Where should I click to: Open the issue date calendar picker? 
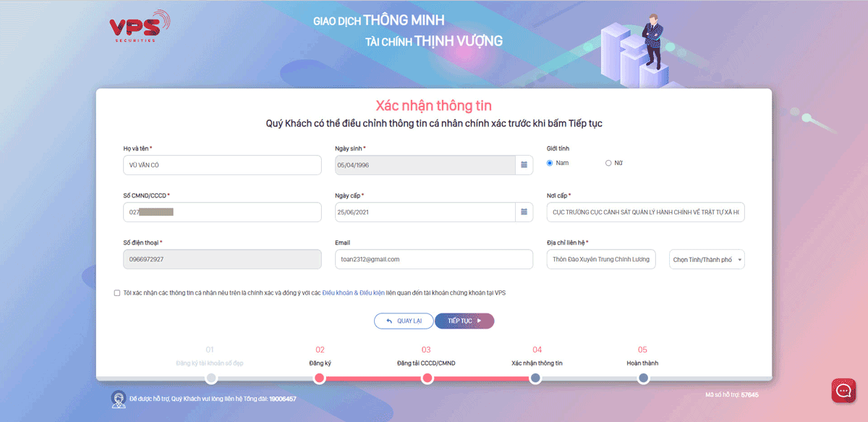click(x=524, y=212)
